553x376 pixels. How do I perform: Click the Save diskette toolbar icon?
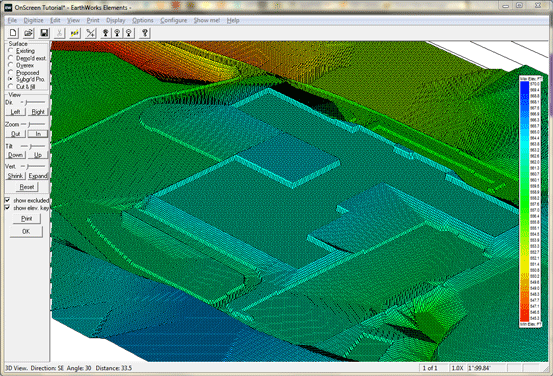point(44,33)
